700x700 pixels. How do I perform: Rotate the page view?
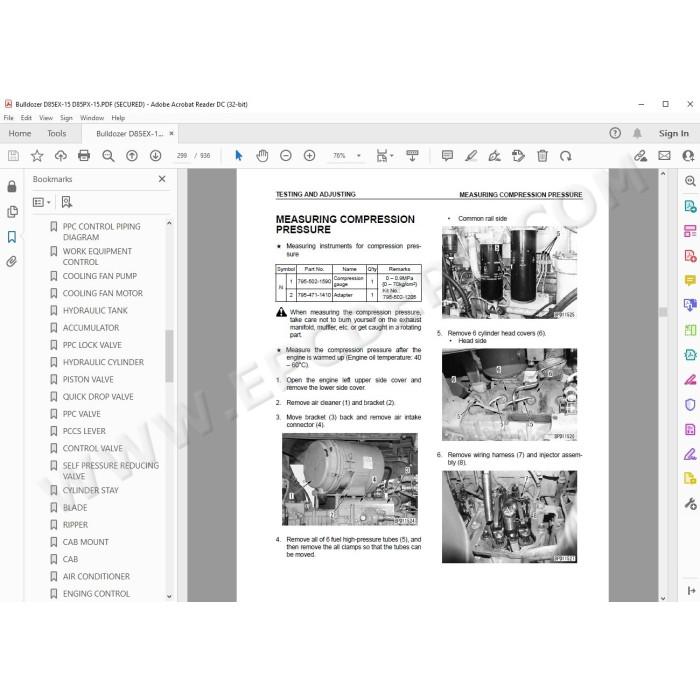[x=566, y=155]
